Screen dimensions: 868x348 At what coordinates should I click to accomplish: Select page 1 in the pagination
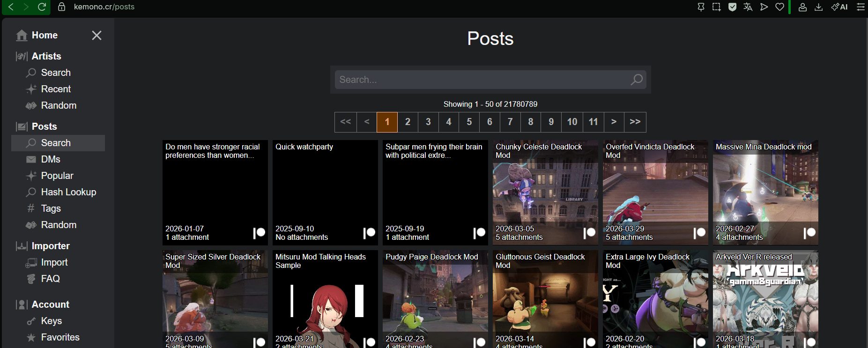[x=387, y=122]
